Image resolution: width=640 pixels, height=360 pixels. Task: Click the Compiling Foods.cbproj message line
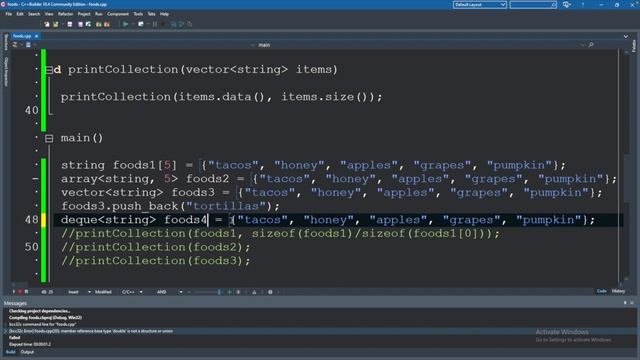point(45,318)
